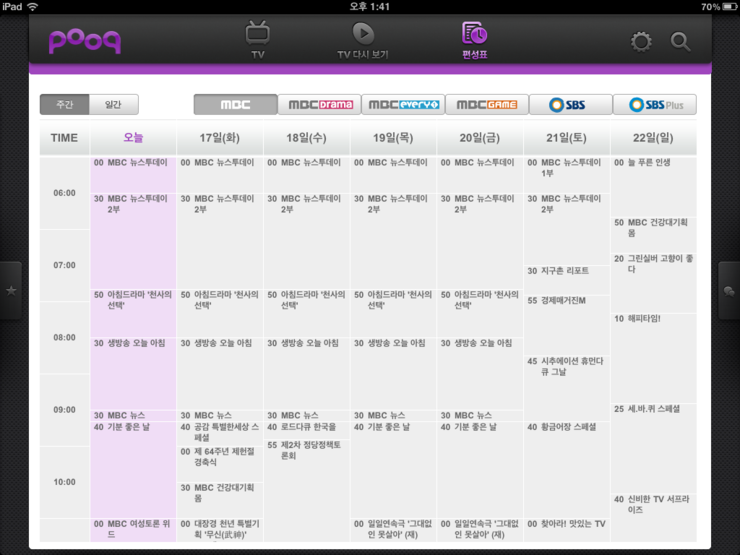Open the left star favorites handle
Image resolution: width=740 pixels, height=555 pixels.
pyautogui.click(x=11, y=290)
